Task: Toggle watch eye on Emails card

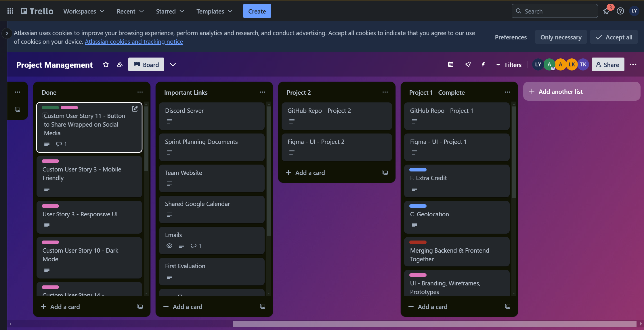Action: coord(169,246)
